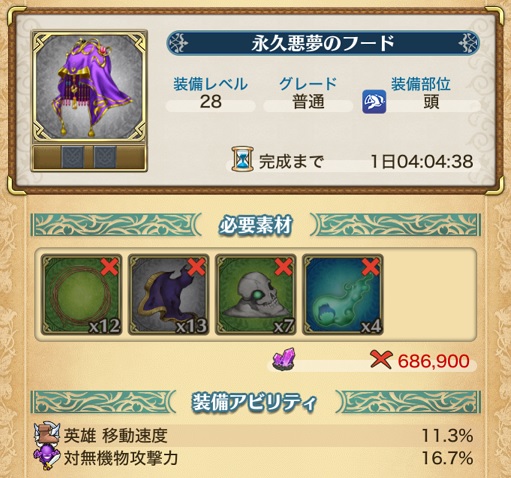Select the skull material x7
The height and width of the screenshot is (478, 511).
[256, 295]
